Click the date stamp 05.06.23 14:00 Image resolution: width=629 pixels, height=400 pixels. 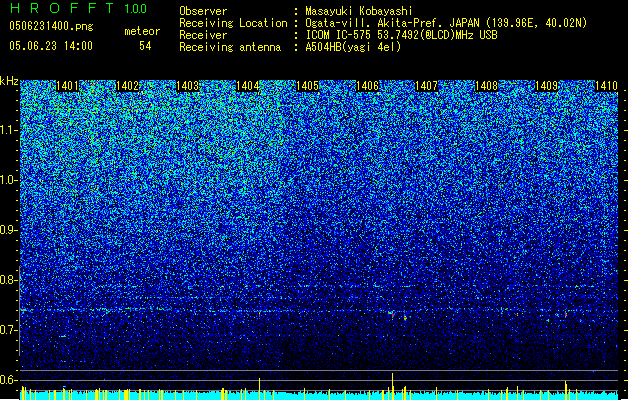51,46
